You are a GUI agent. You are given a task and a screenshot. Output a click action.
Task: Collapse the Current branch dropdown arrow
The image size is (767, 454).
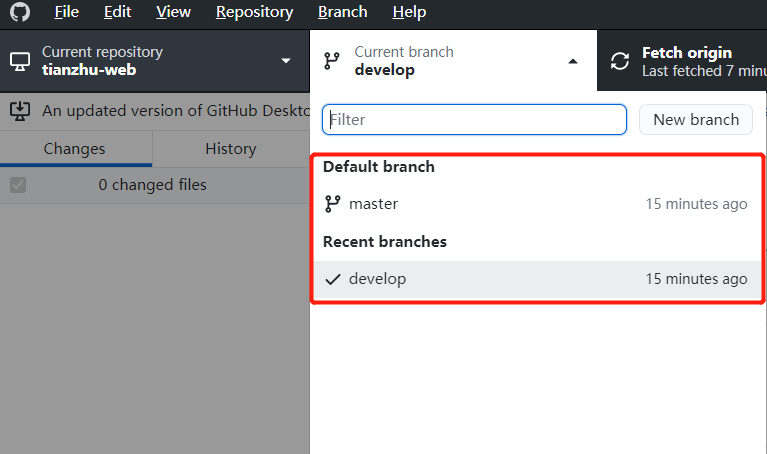573,61
